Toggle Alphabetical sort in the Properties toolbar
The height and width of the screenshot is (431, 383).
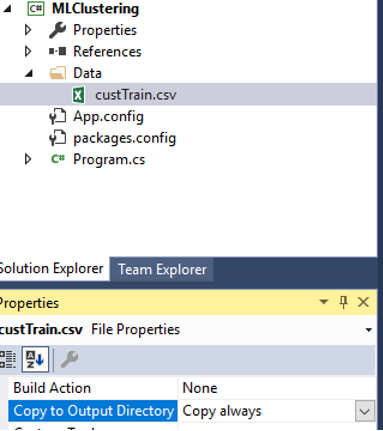point(35,359)
